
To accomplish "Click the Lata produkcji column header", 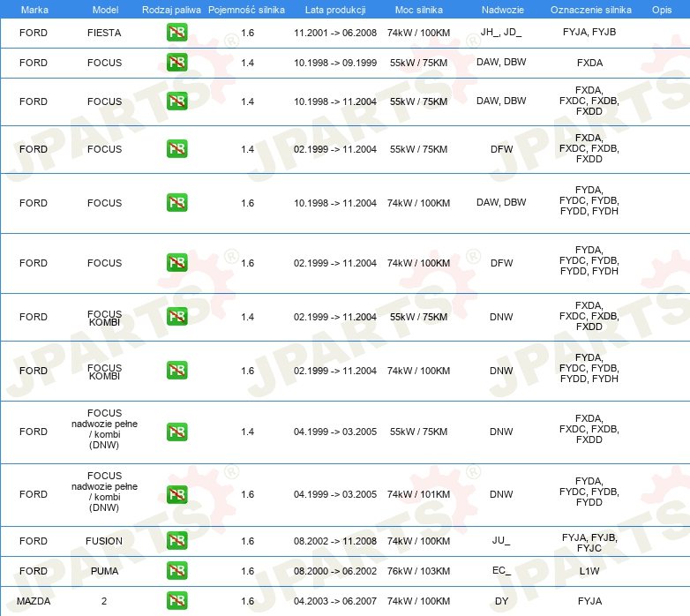I will [335, 10].
